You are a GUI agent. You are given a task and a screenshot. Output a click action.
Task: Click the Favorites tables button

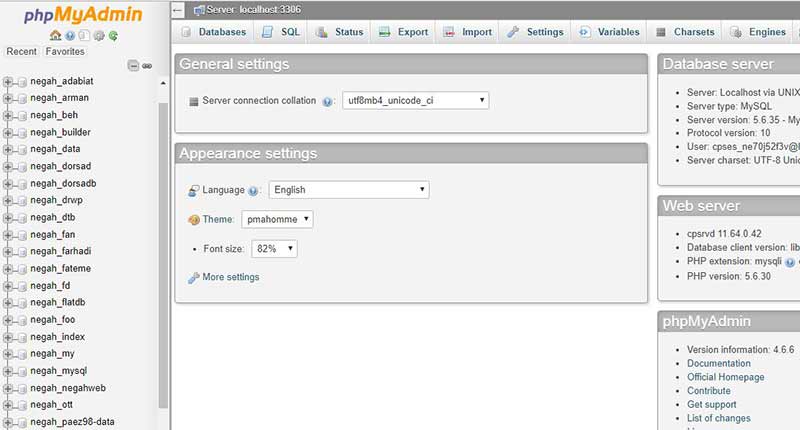click(65, 52)
